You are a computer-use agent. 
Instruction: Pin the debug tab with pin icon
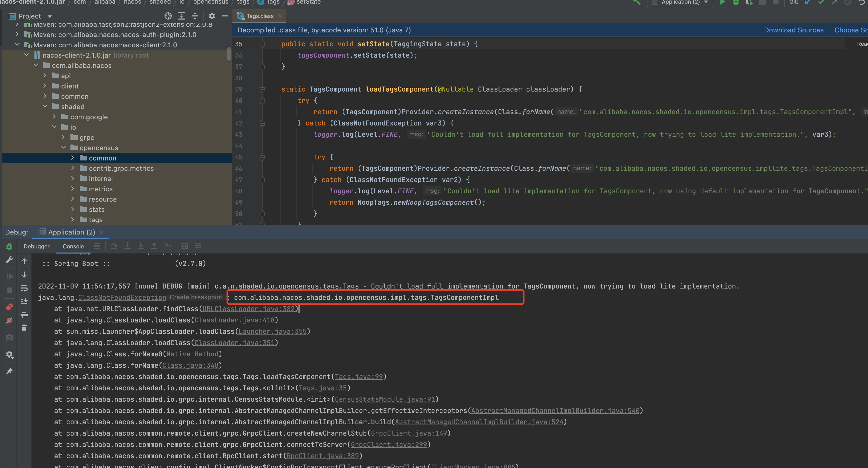9,371
